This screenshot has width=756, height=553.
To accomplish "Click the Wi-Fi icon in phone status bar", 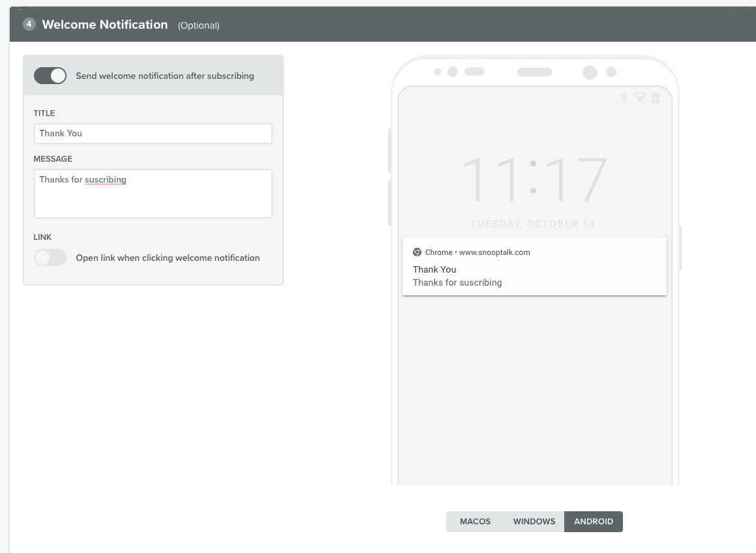I will pyautogui.click(x=640, y=98).
